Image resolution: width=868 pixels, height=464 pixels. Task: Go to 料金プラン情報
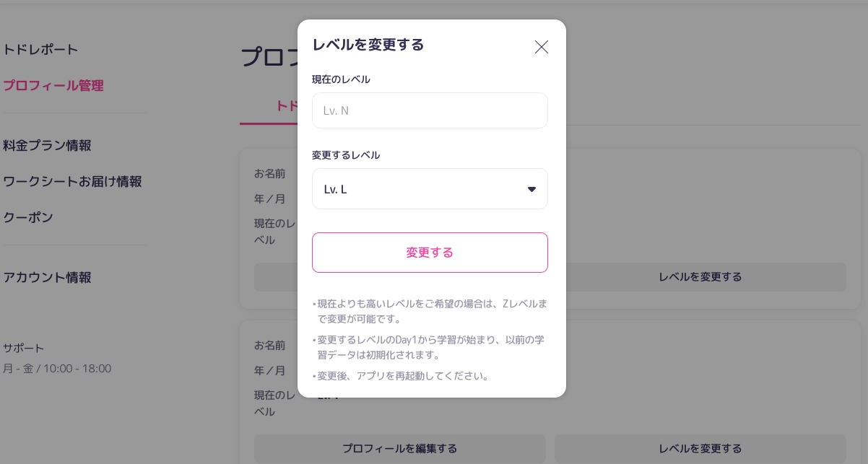coord(47,145)
